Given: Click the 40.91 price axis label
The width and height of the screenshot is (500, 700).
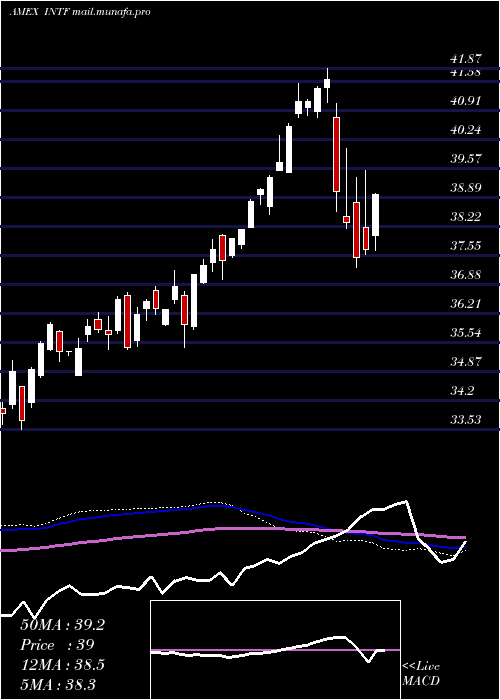Looking at the screenshot, I should [x=465, y=101].
